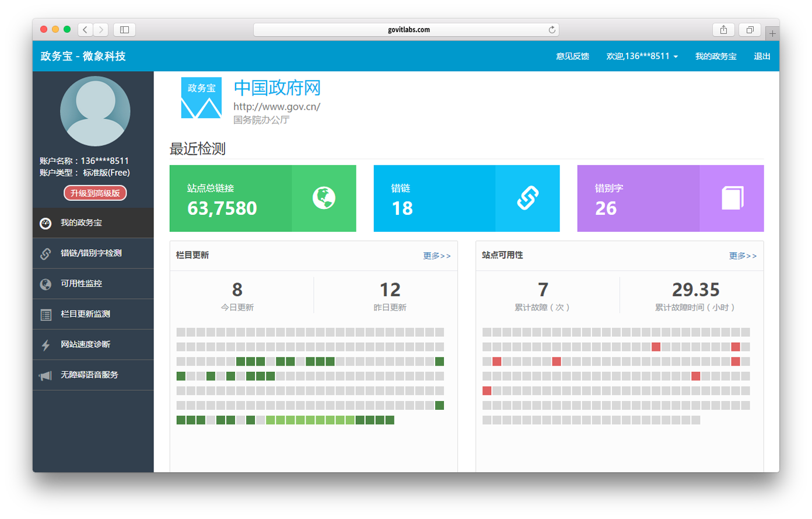Screen dimensions: 812x519
Task: Click the 累计故障时间 value 29.35
Action: pyautogui.click(x=695, y=290)
